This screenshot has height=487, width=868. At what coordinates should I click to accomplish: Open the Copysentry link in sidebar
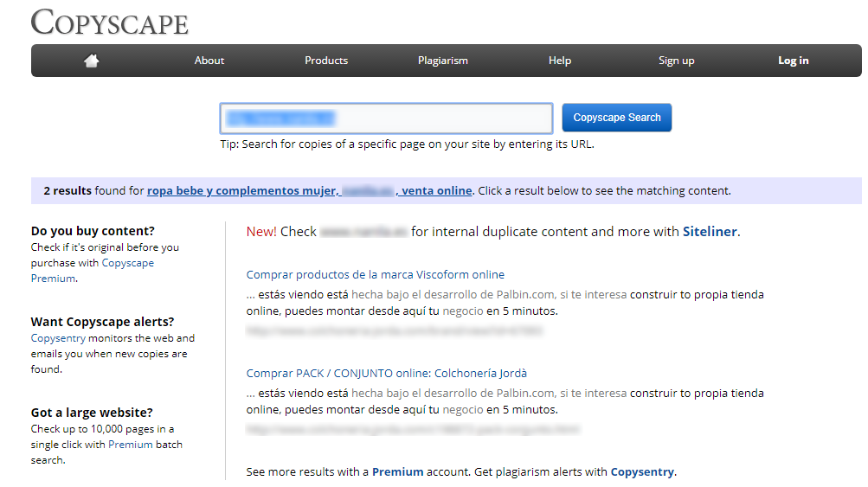pyautogui.click(x=58, y=338)
